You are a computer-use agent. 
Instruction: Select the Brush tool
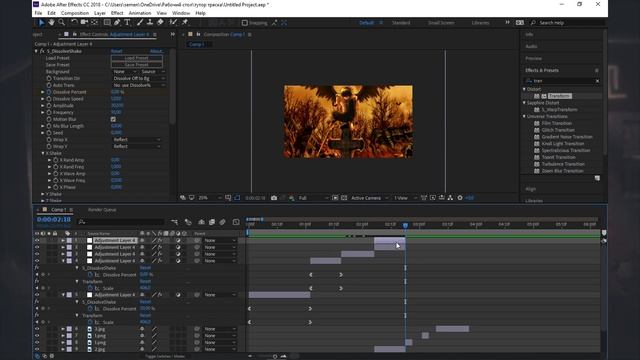pos(140,22)
